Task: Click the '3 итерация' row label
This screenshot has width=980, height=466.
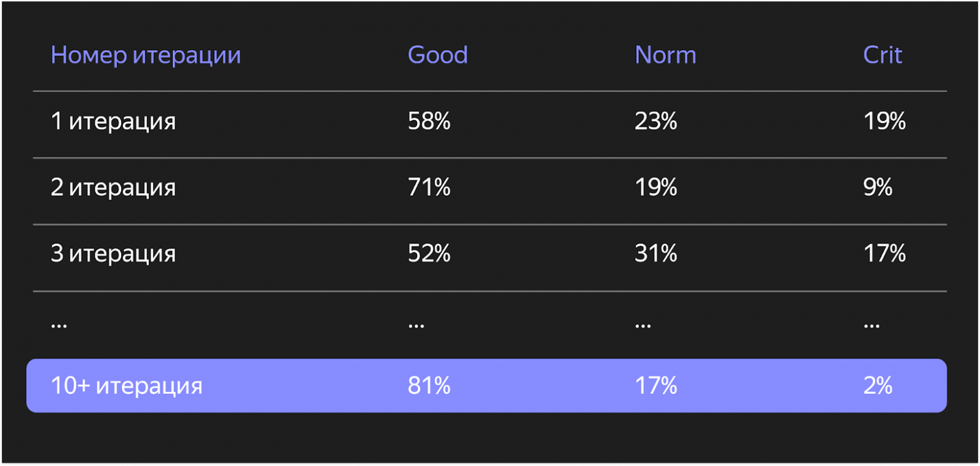Action: 113,253
